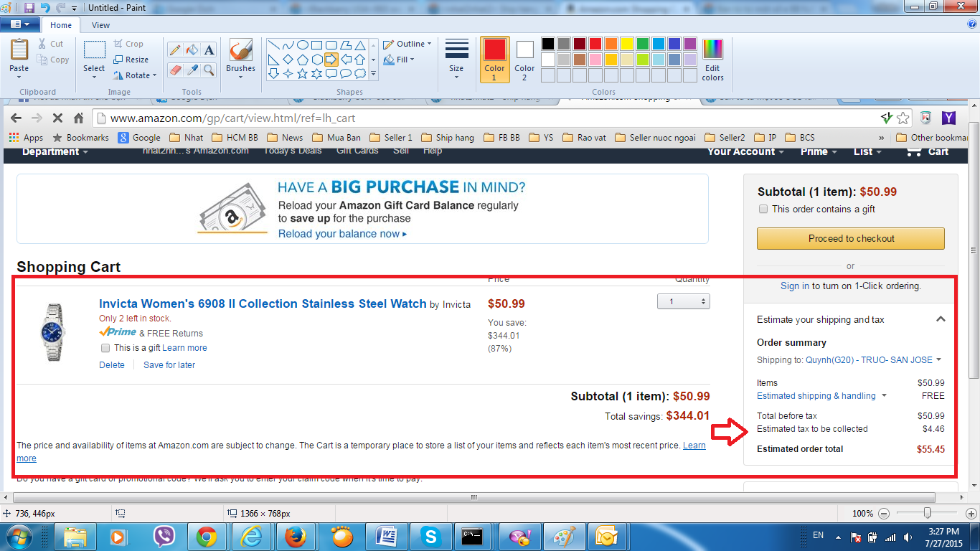Pick the black color swatch
980x551 pixels.
pyautogui.click(x=548, y=44)
